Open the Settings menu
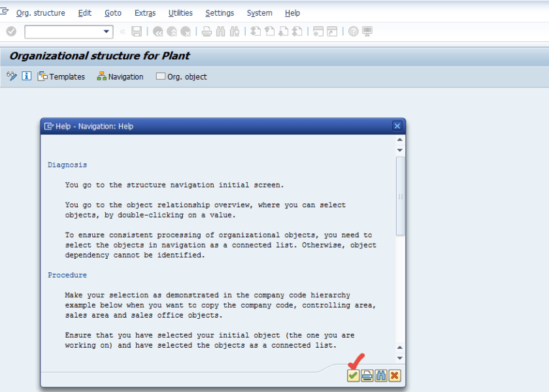Image resolution: width=549 pixels, height=392 pixels. coord(220,13)
